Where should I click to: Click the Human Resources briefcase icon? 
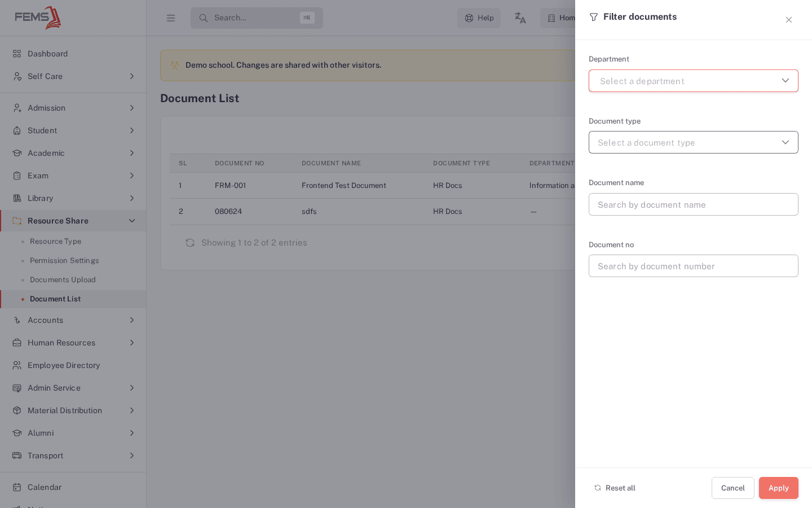click(x=17, y=343)
